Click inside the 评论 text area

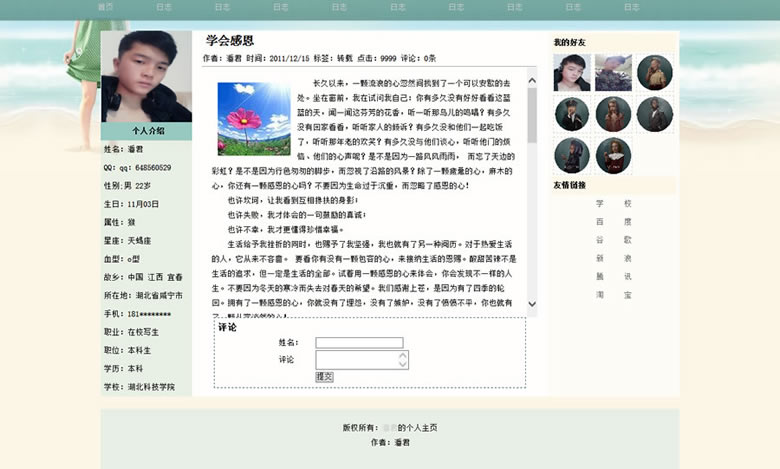(x=356, y=360)
